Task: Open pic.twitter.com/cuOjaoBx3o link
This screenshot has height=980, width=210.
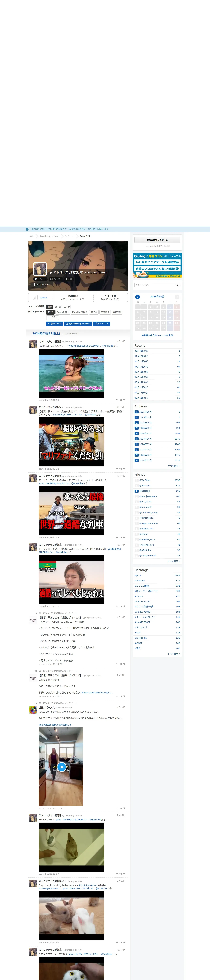Action: (55, 725)
